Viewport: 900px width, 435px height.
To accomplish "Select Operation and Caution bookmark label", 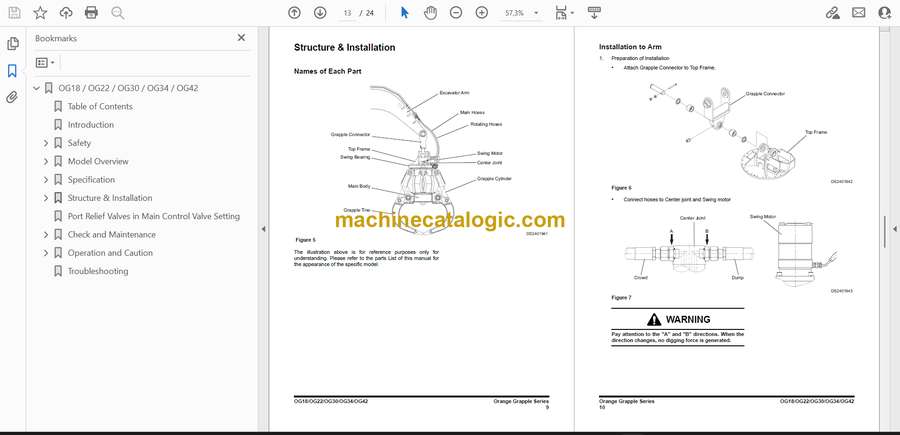I will pos(110,253).
